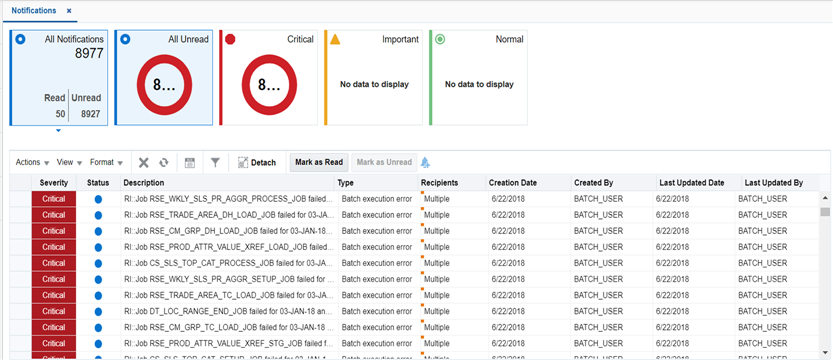Select description RSE_WKLY_SLS_PR_AGGR_SETUP_JOB failed

coord(229,279)
